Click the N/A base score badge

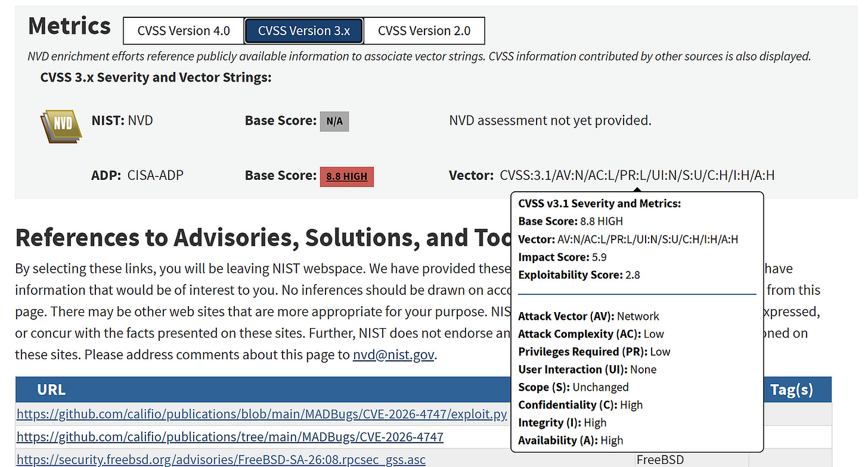334,122
